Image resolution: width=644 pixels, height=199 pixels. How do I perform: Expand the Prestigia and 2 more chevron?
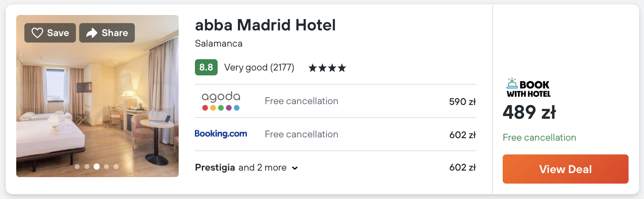click(x=295, y=168)
